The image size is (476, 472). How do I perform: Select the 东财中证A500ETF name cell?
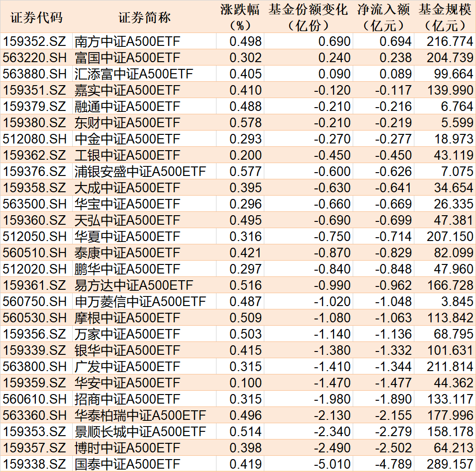point(144,122)
